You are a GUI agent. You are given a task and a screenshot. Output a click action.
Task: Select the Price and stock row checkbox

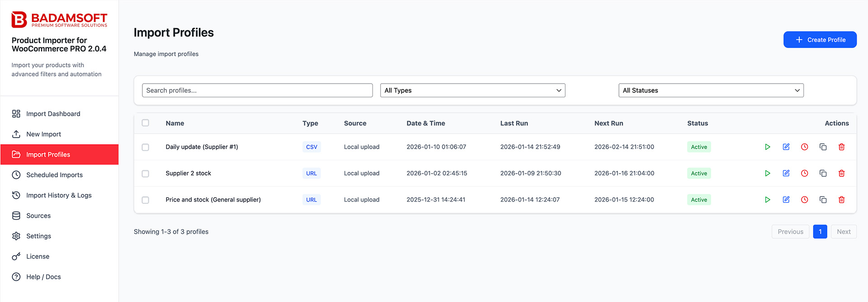145,200
